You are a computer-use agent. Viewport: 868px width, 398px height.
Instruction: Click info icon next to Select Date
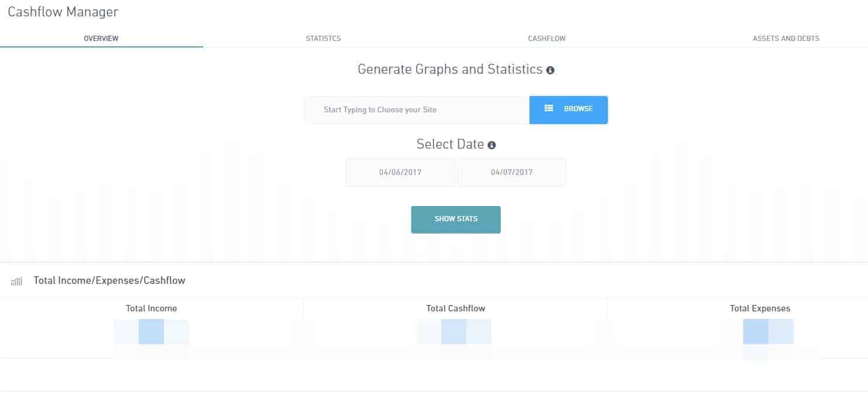pos(491,145)
